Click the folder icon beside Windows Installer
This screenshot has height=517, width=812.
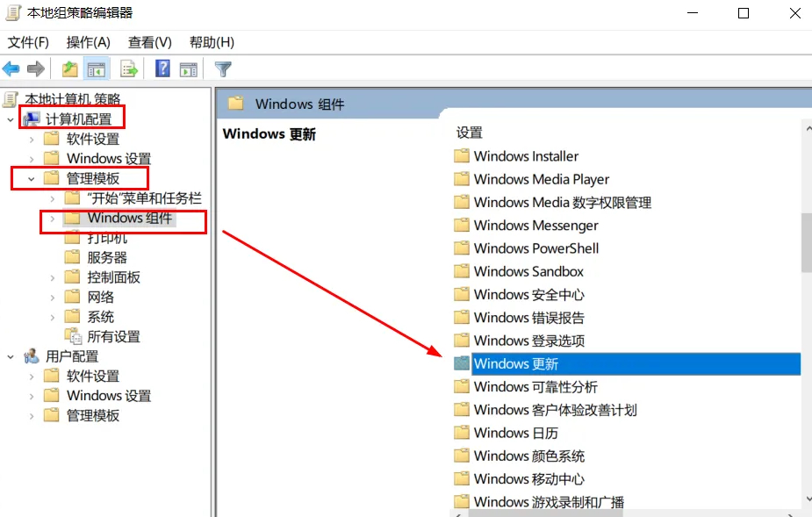point(462,156)
